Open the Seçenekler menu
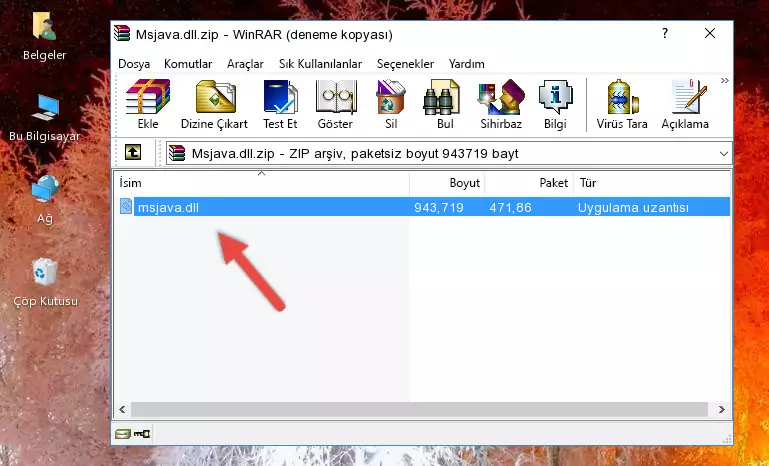 (x=405, y=64)
